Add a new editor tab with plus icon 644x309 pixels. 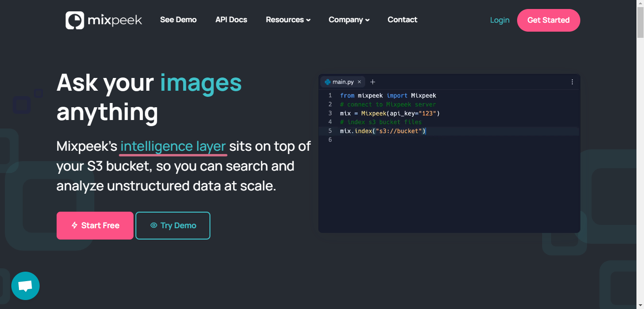(x=373, y=82)
